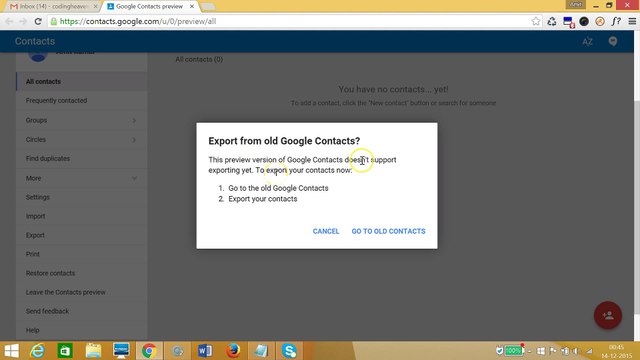Image resolution: width=640 pixels, height=360 pixels.
Task: Click the address bar URL
Action: [138, 21]
